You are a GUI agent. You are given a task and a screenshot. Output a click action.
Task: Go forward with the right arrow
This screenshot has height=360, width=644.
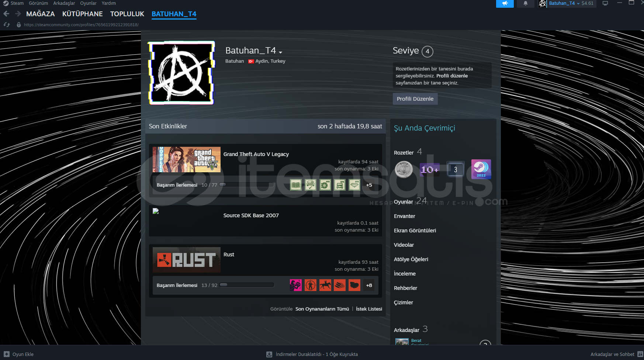(18, 14)
